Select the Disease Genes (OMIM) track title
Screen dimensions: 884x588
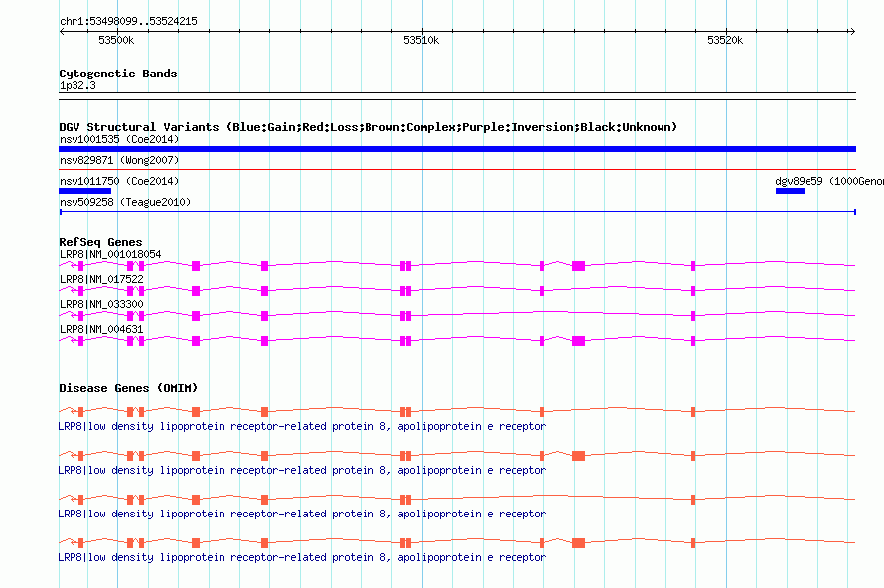(x=128, y=388)
